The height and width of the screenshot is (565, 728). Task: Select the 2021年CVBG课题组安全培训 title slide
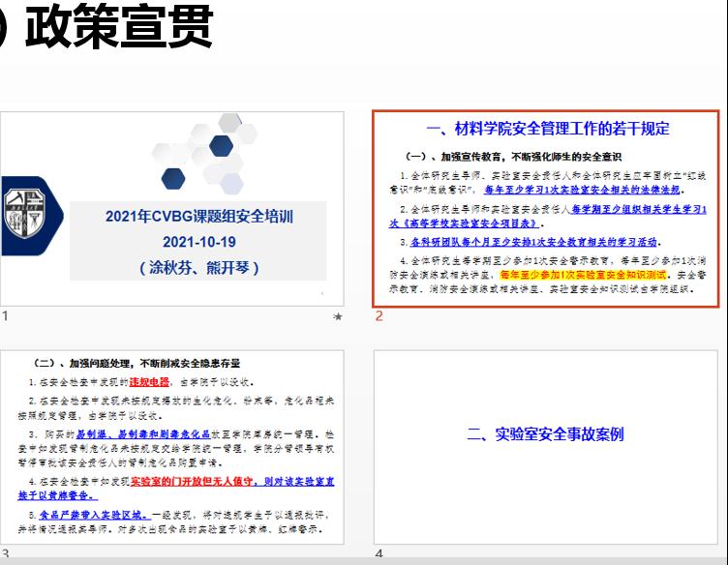(172, 208)
